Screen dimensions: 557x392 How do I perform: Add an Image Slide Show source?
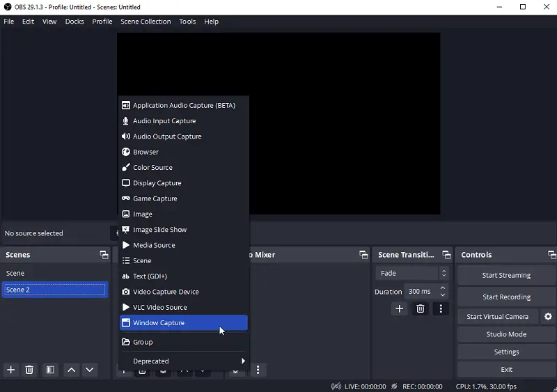point(184,230)
